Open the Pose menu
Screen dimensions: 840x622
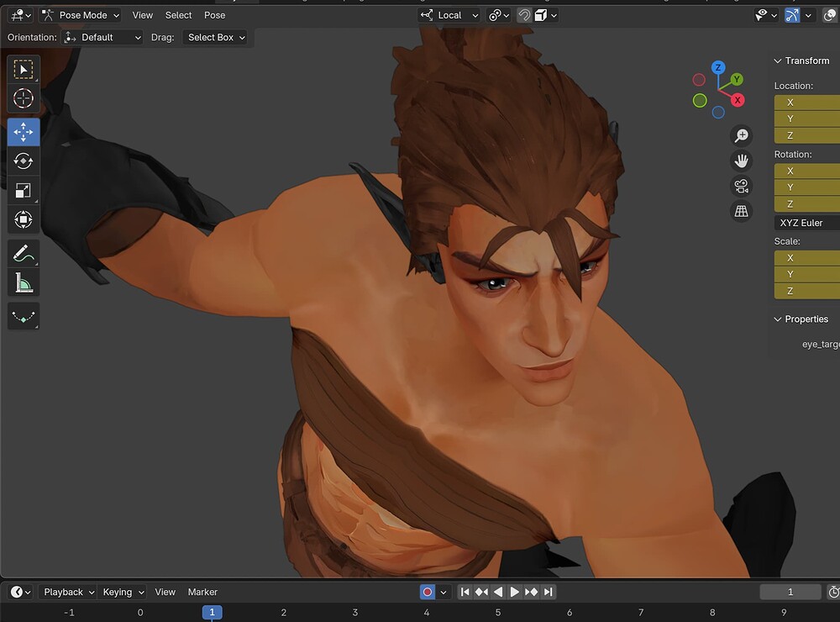coord(214,14)
